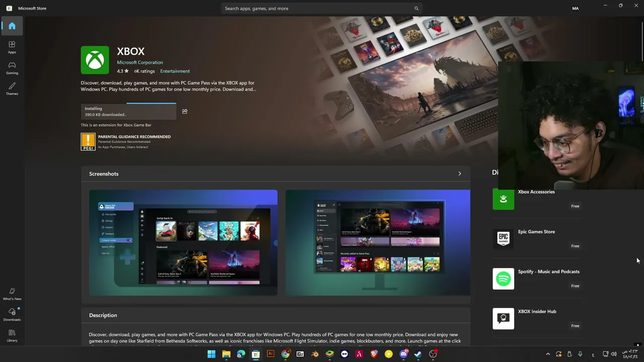Open the Themes section in the sidebar
The image size is (644, 362).
12,88
